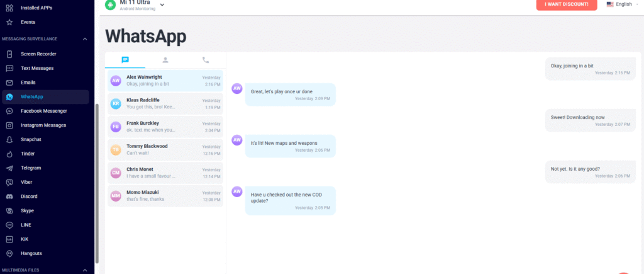The height and width of the screenshot is (274, 644).
Task: Open Klaus Radcliffe conversation
Action: click(x=165, y=104)
